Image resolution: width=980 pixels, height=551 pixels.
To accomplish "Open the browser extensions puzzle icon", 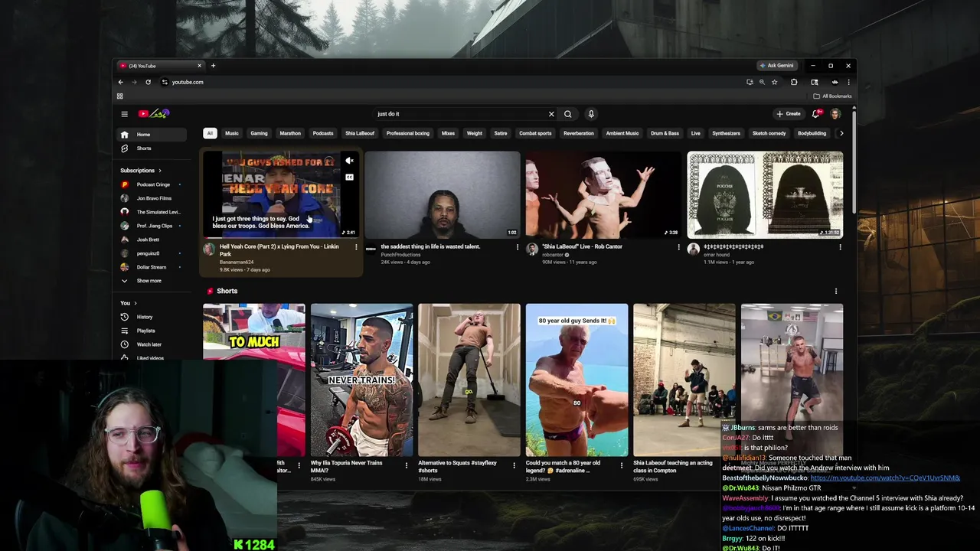I will pyautogui.click(x=794, y=82).
